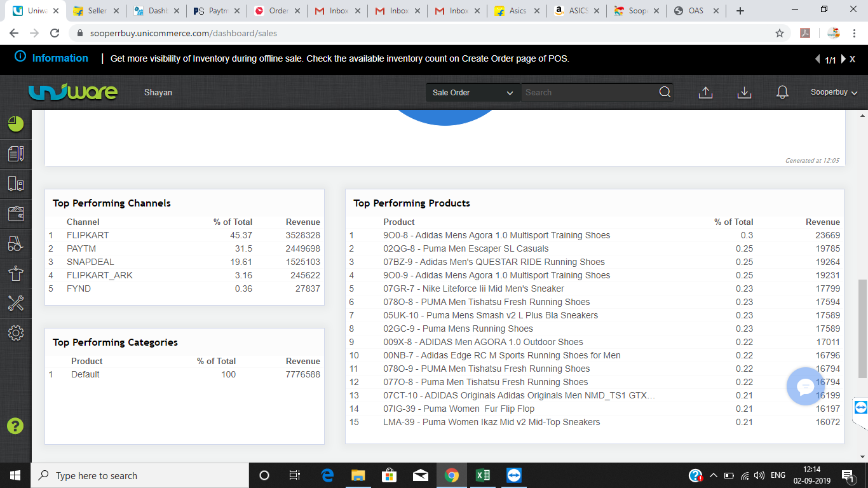Show hidden system tray icons chevron
The height and width of the screenshot is (488, 868).
coord(713,475)
